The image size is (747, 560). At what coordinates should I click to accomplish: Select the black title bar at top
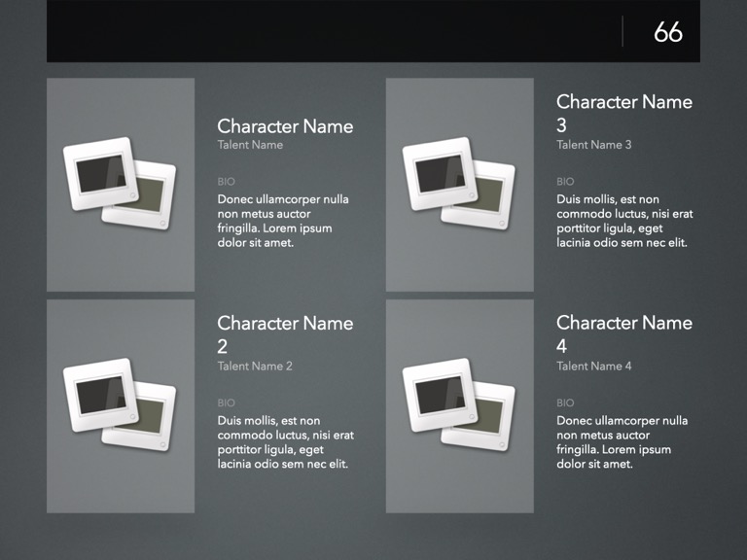coord(331,32)
